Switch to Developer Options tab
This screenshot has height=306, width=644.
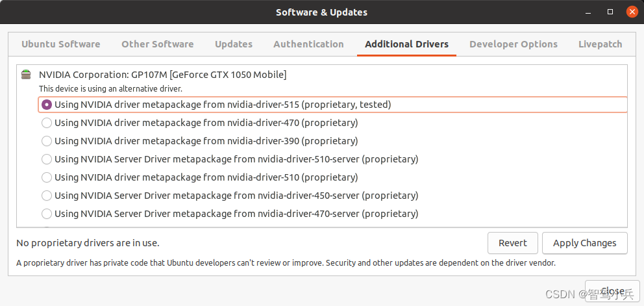514,44
